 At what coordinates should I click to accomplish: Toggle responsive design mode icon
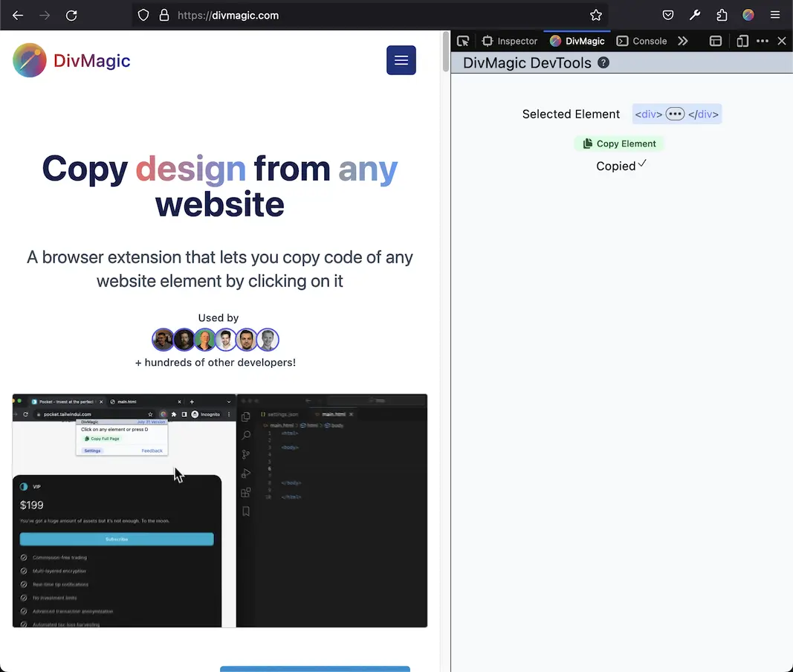click(x=742, y=41)
